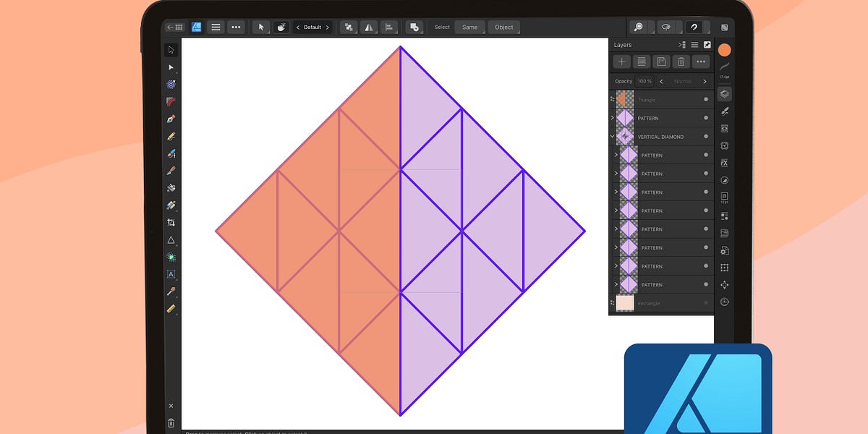This screenshot has width=868, height=434.
Task: Hide the Triangle layer
Action: [x=705, y=99]
